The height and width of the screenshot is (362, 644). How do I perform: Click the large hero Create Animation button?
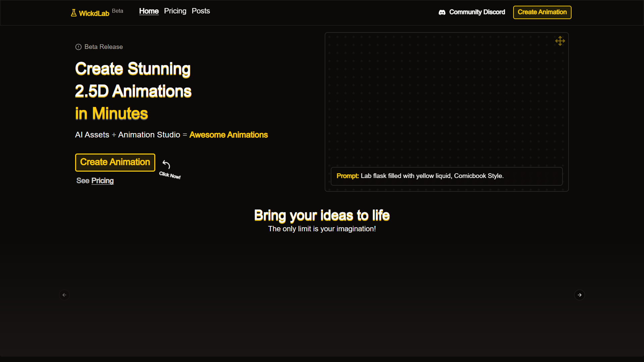pyautogui.click(x=115, y=163)
